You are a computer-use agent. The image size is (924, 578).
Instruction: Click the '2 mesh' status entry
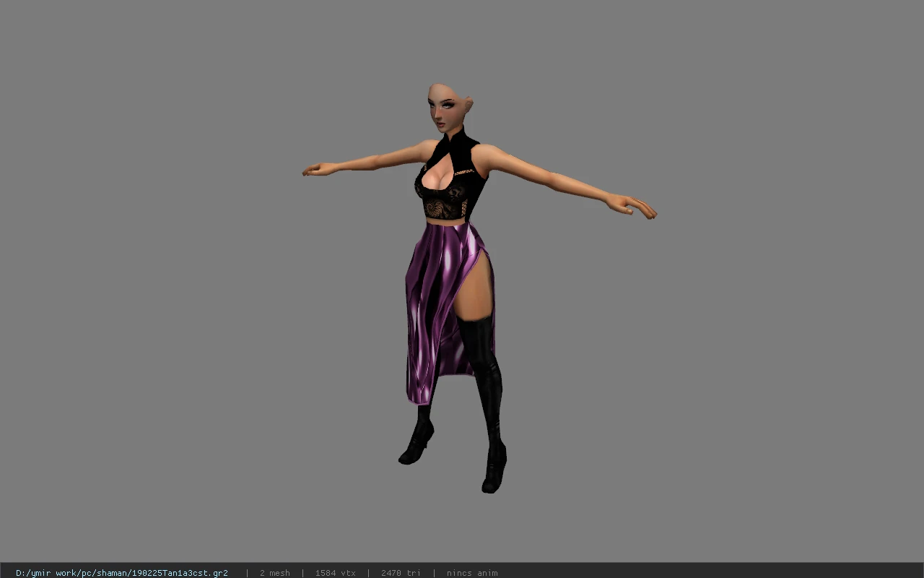(275, 573)
